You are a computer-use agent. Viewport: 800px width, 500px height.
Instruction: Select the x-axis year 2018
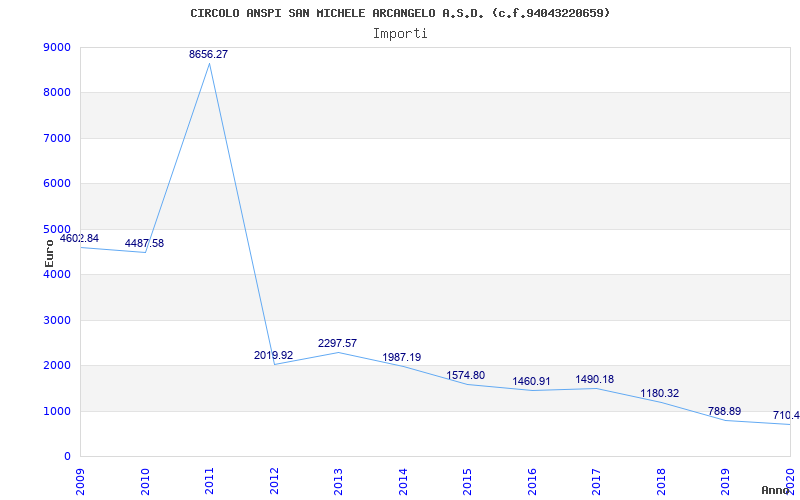[x=661, y=482]
